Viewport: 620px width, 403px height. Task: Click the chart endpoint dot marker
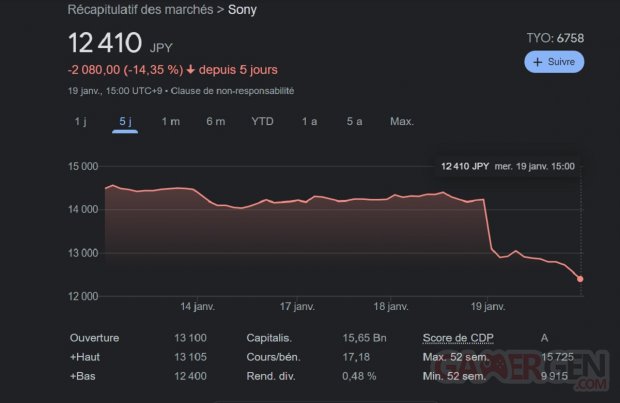point(580,279)
